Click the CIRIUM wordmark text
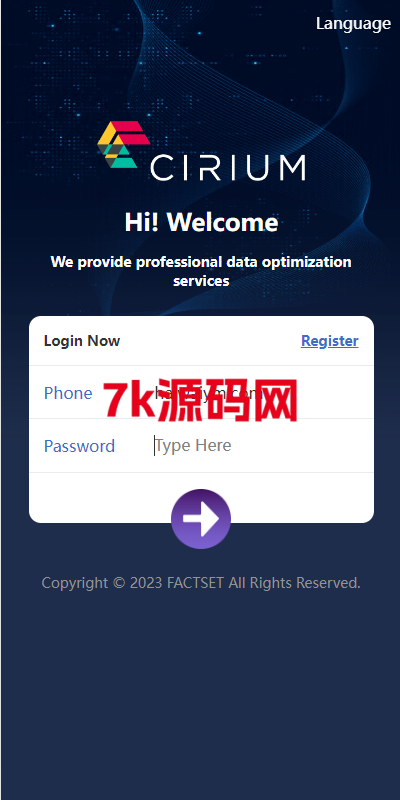The image size is (400, 800). coord(228,167)
